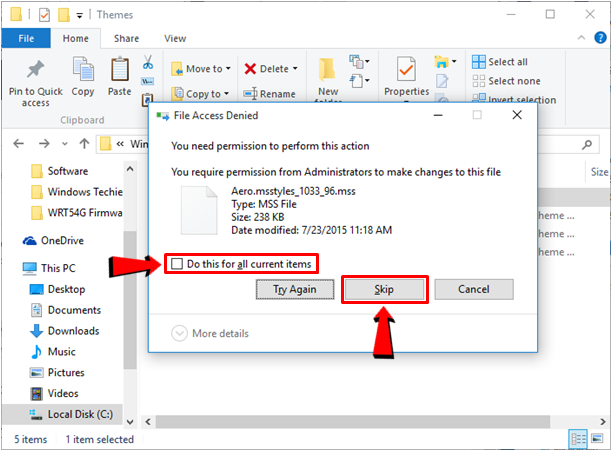
Task: Switch to large icons view in status bar
Action: pyautogui.click(x=597, y=439)
